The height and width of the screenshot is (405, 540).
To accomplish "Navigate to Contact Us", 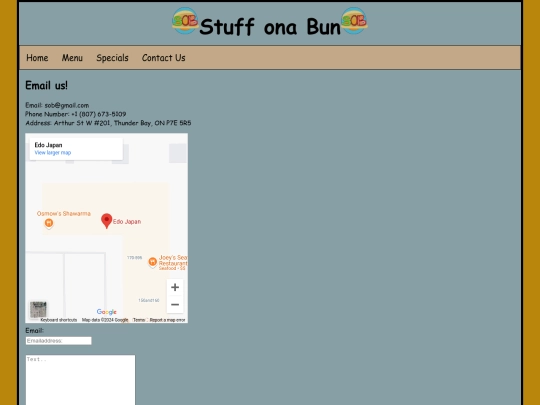I will point(164,58).
